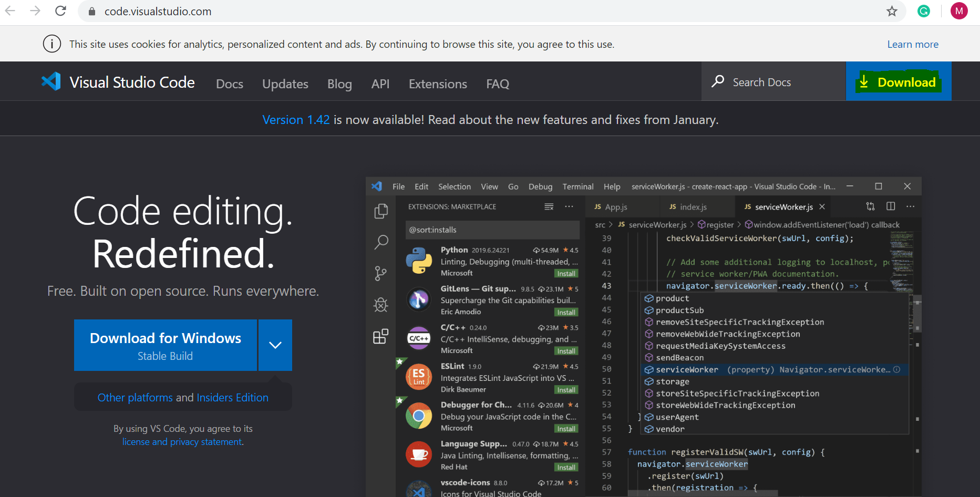
Task: Close the serviceWorker.js tab
Action: (x=822, y=207)
